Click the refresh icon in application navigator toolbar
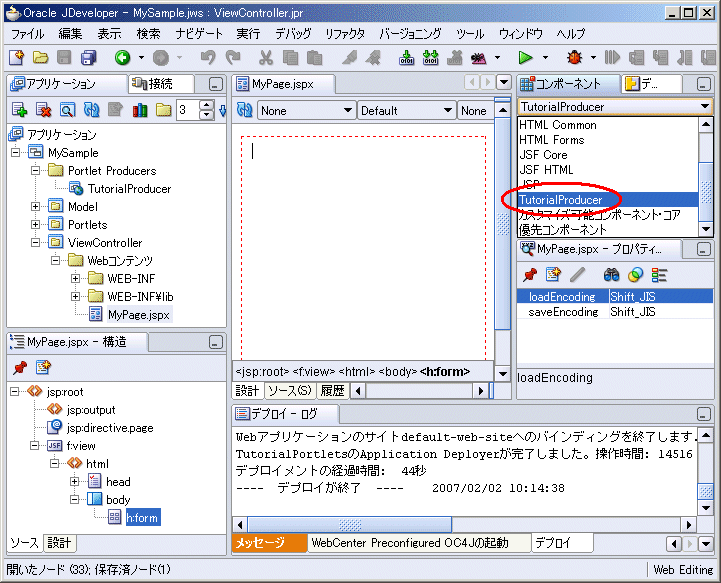The width and height of the screenshot is (721, 583). 92,110
